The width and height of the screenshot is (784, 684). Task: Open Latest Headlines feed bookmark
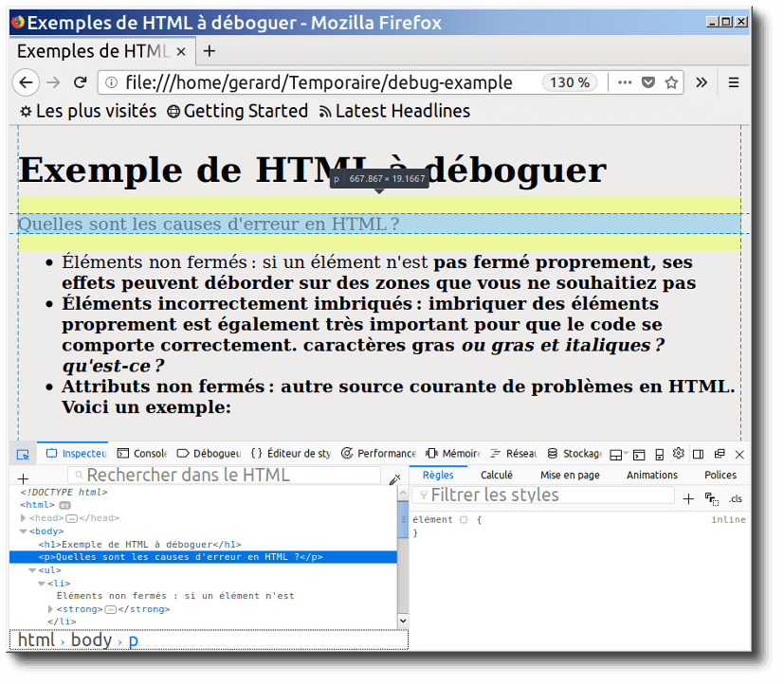(394, 111)
